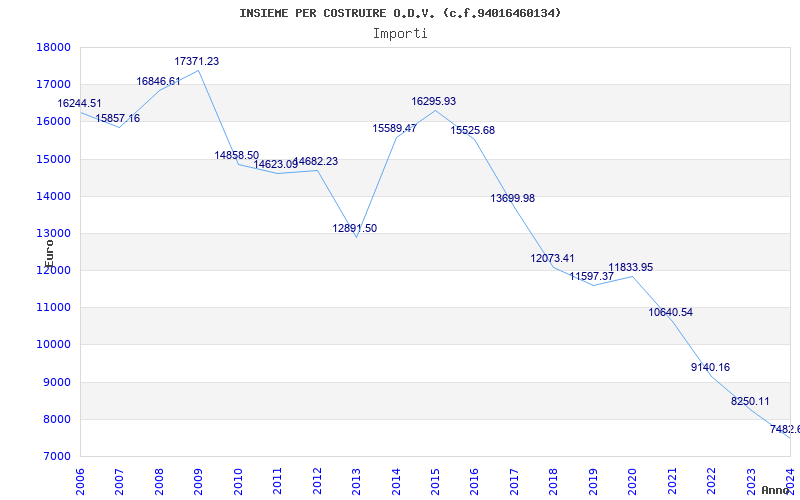Select the 16295.93 data label
Image resolution: width=800 pixels, height=500 pixels.
coord(434,102)
